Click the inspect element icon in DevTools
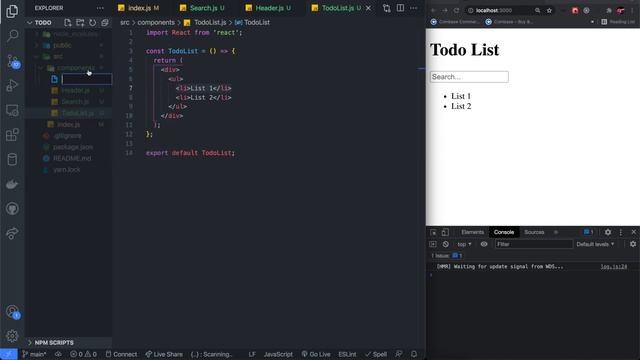Screen dimensions: 640x360 [x=433, y=232]
